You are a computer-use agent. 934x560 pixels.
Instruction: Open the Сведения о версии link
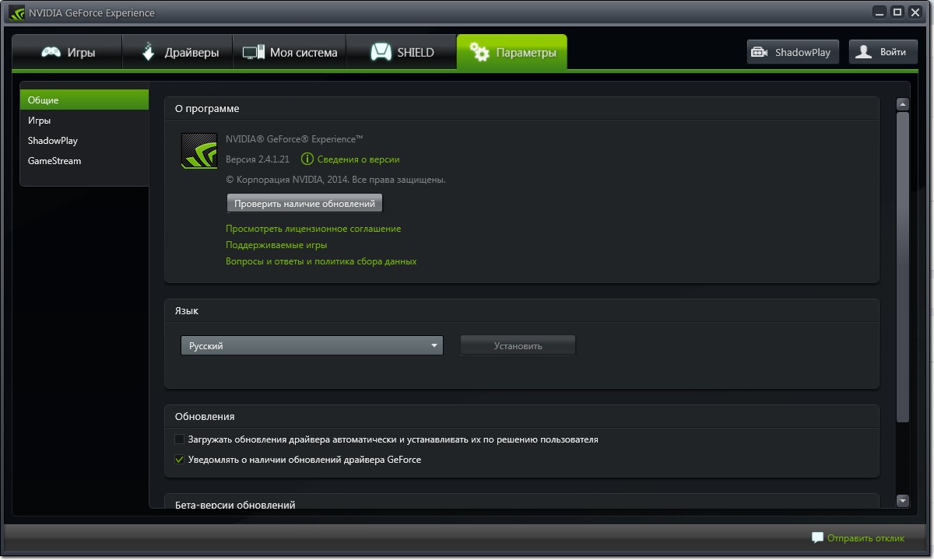click(x=358, y=159)
